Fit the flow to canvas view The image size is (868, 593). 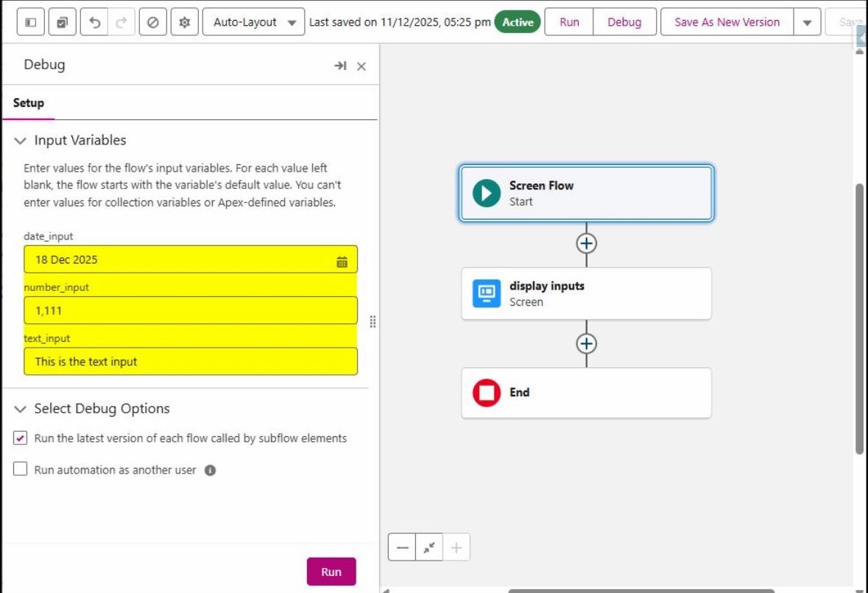pos(429,547)
